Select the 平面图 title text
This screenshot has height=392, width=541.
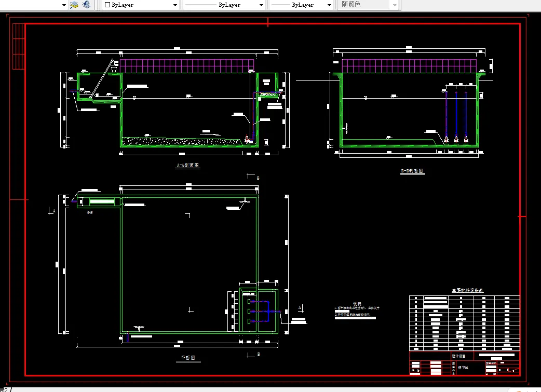coord(188,358)
